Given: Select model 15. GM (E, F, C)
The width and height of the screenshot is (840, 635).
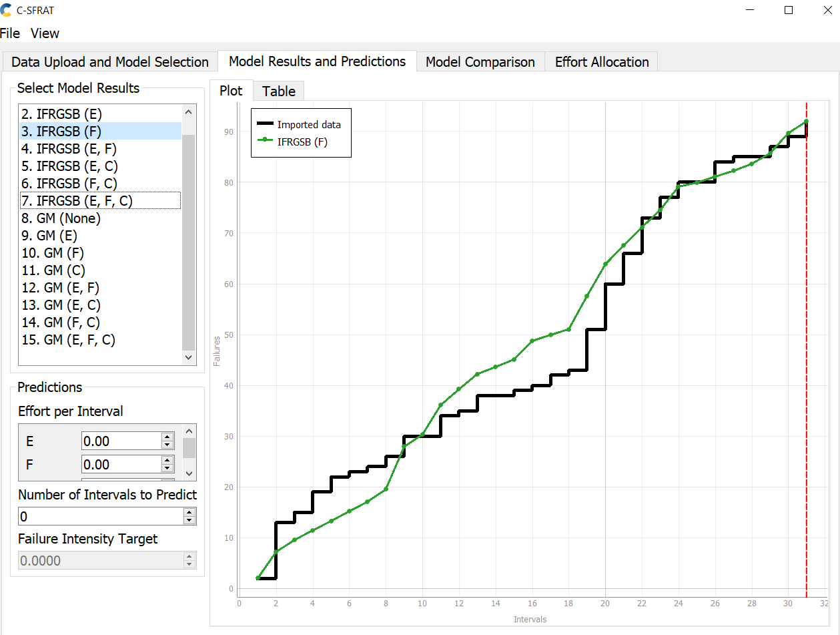Looking at the screenshot, I should (100, 339).
